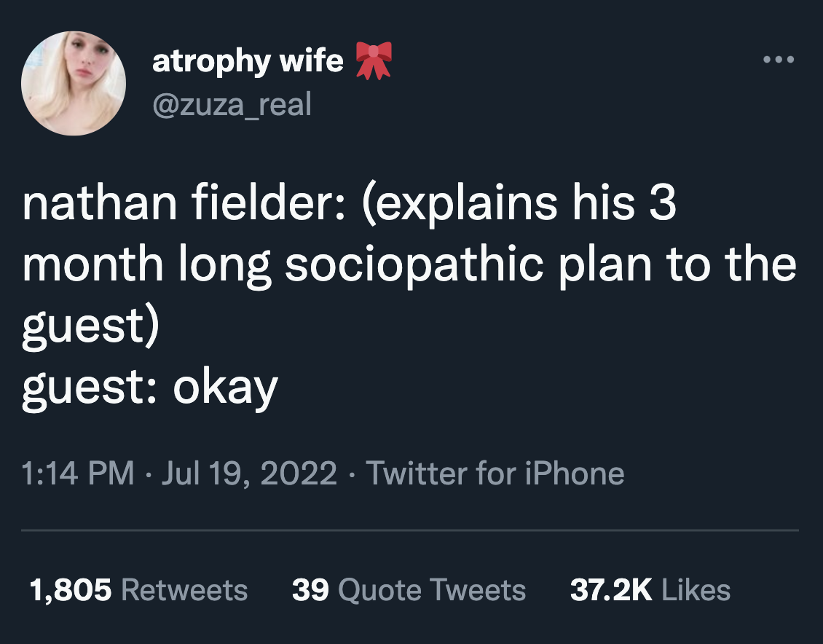Open the three-dot more options menu
823x644 pixels.
tap(778, 58)
